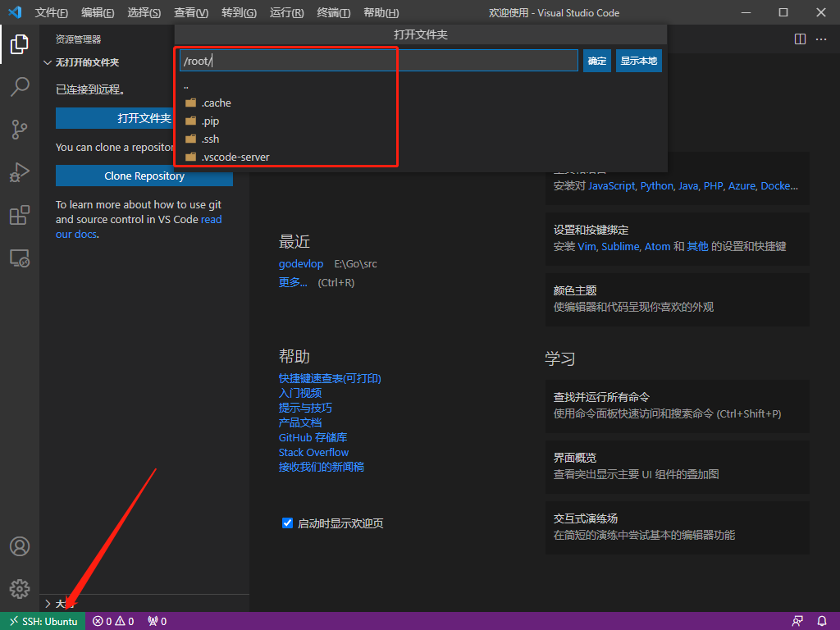
Task: Open the 选择(S) menu
Action: coord(144,12)
